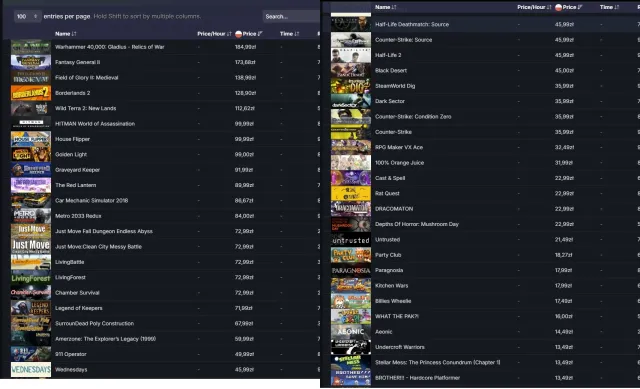Sort right table by Time column
640x389 pixels.
click(x=609, y=7)
